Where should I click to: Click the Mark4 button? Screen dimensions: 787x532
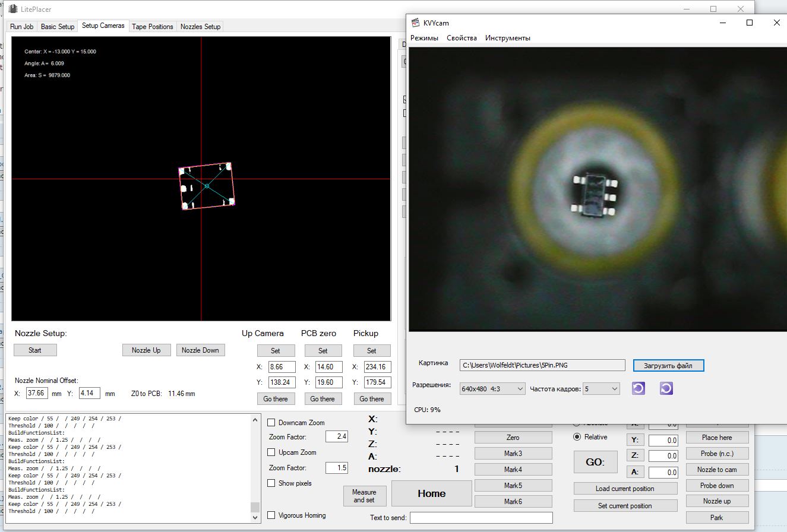(513, 470)
